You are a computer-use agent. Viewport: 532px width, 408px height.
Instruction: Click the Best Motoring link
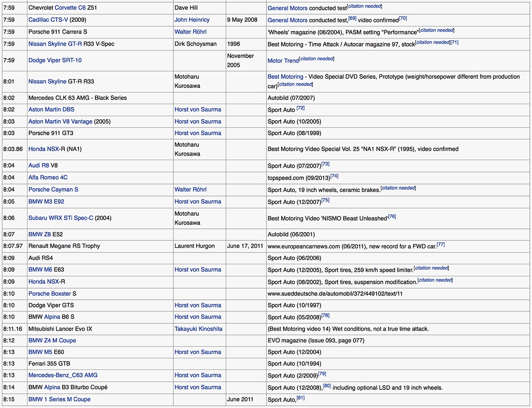pyautogui.click(x=286, y=77)
